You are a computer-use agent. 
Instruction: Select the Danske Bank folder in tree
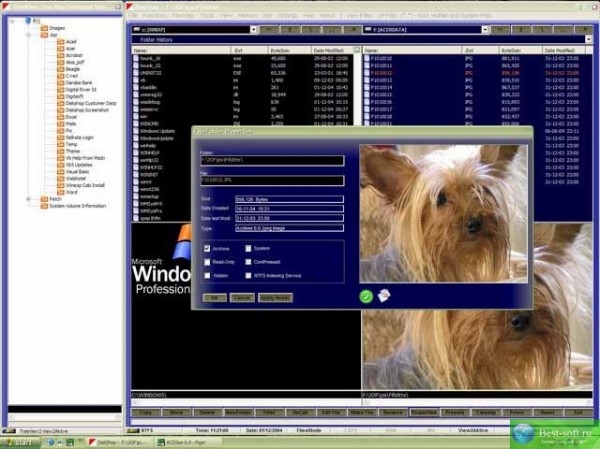click(x=75, y=83)
